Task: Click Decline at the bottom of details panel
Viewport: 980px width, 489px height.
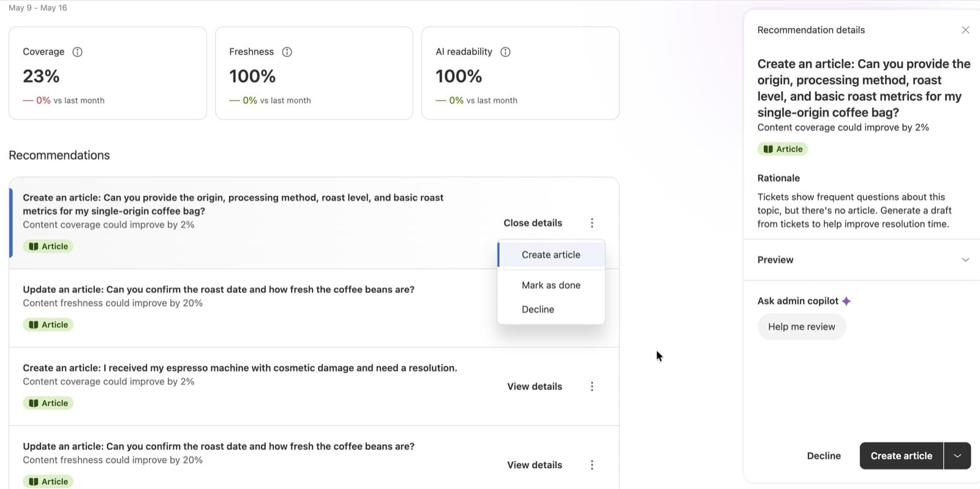Action: [824, 456]
